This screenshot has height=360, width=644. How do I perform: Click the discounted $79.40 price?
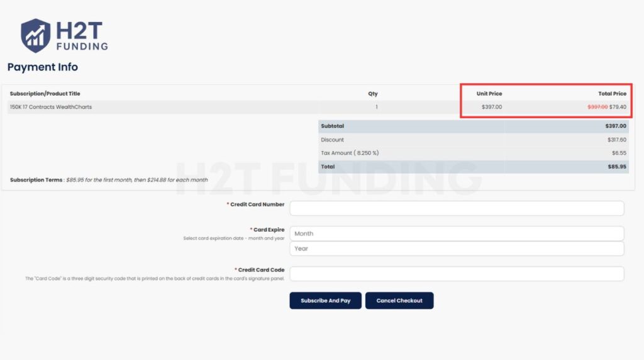618,107
